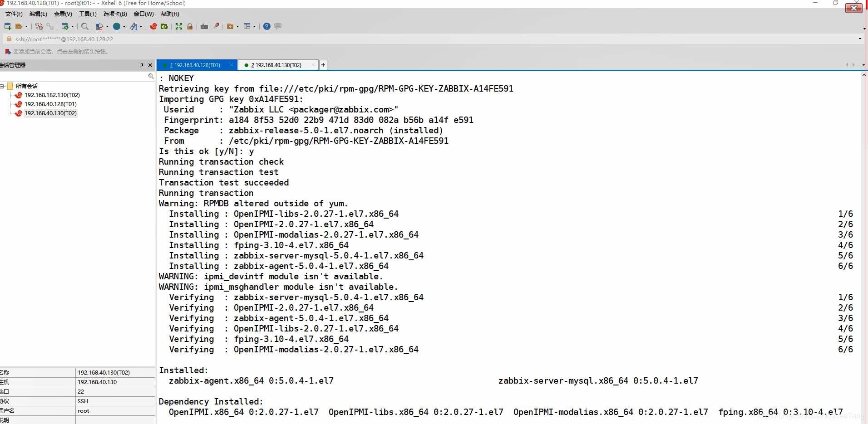Open the 工具(T) menu
Image resolution: width=868 pixels, height=424 pixels.
pyautogui.click(x=88, y=14)
